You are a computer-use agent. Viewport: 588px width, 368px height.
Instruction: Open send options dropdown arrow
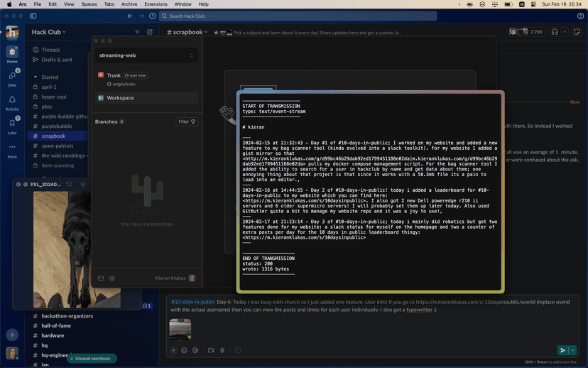coord(572,350)
